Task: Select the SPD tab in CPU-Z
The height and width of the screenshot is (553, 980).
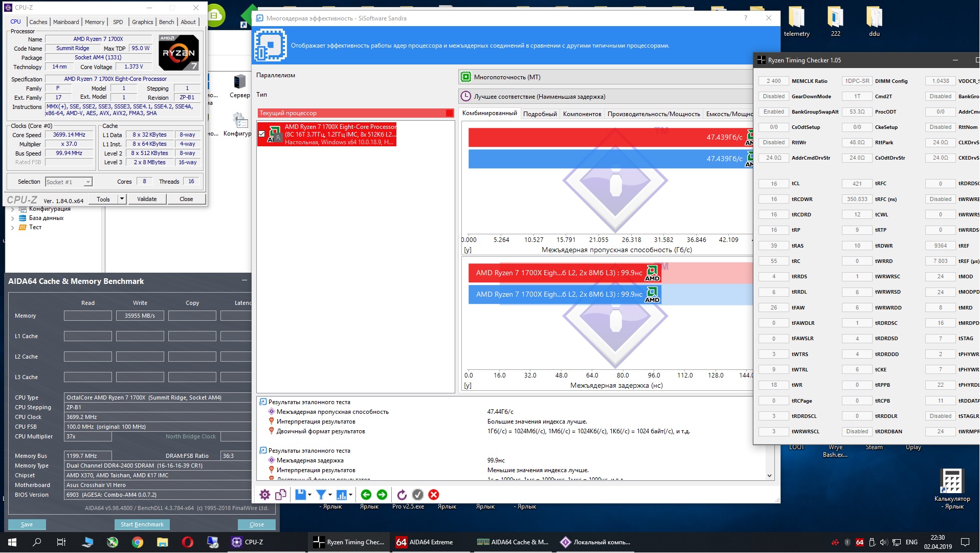Action: coord(118,22)
